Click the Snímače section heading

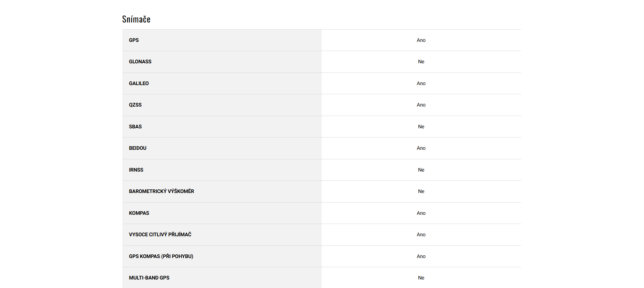pyautogui.click(x=136, y=19)
